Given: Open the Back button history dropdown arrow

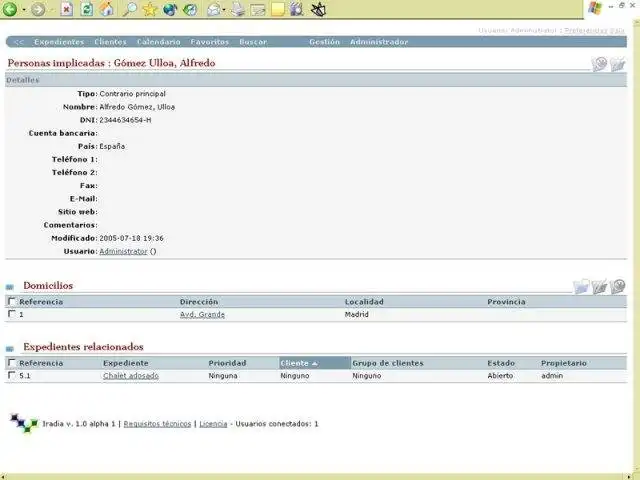Looking at the screenshot, I should [x=24, y=9].
